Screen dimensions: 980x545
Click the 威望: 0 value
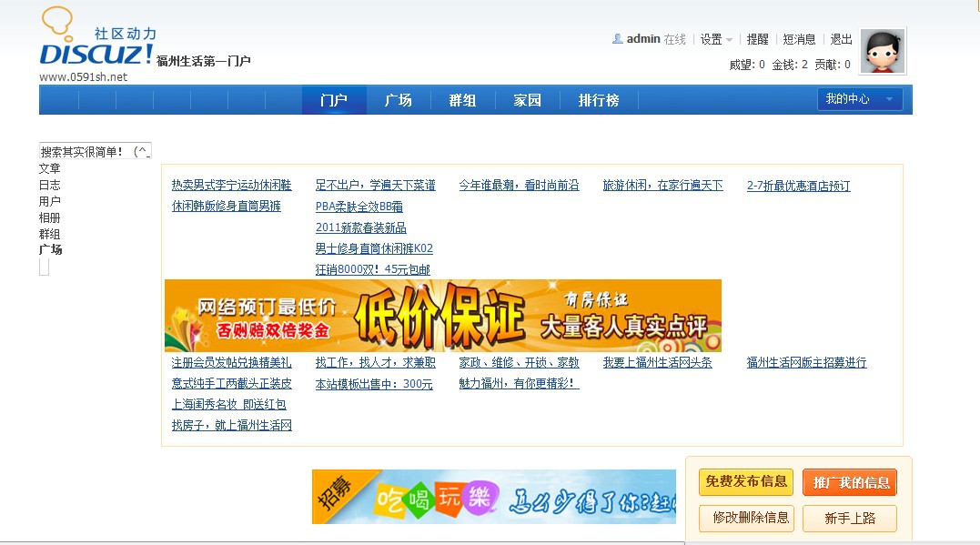tap(747, 65)
